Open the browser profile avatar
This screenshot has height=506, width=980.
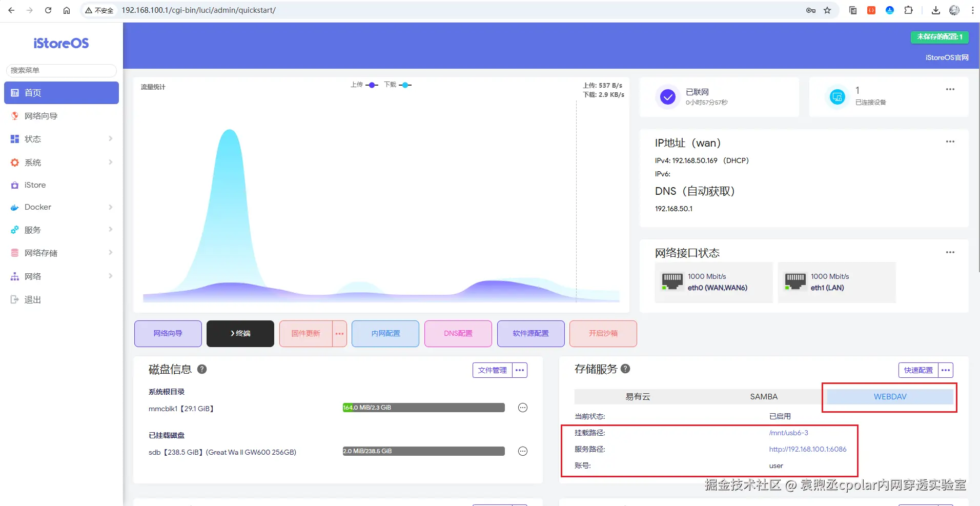coord(954,10)
